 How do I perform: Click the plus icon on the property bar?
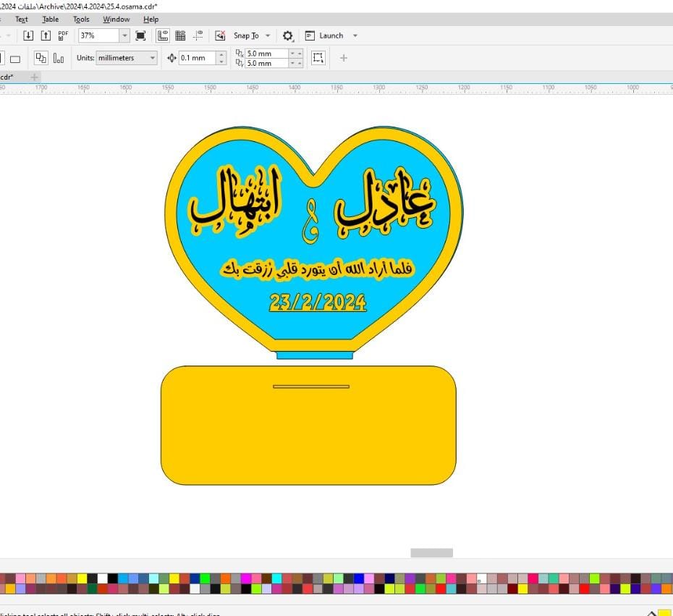(344, 58)
